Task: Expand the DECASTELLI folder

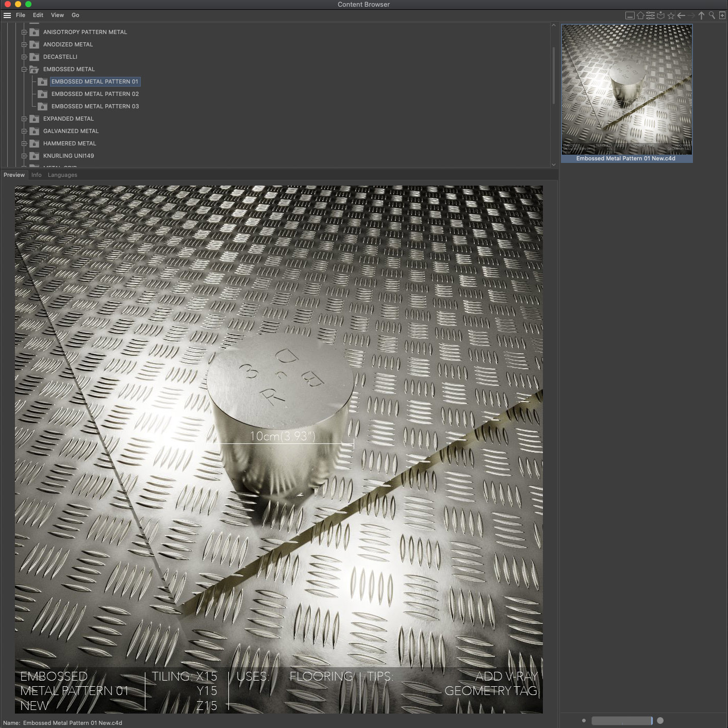Action: click(24, 57)
